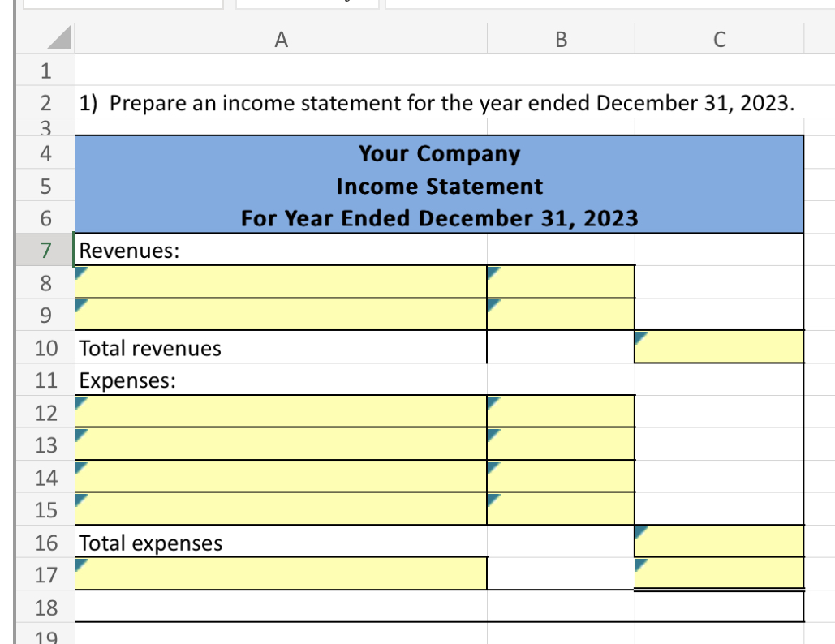The height and width of the screenshot is (644, 835).
Task: Select column C by clicking its header
Action: (x=718, y=38)
